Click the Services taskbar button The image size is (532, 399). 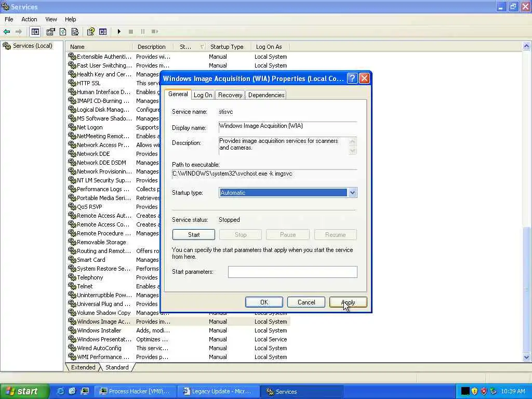302,391
